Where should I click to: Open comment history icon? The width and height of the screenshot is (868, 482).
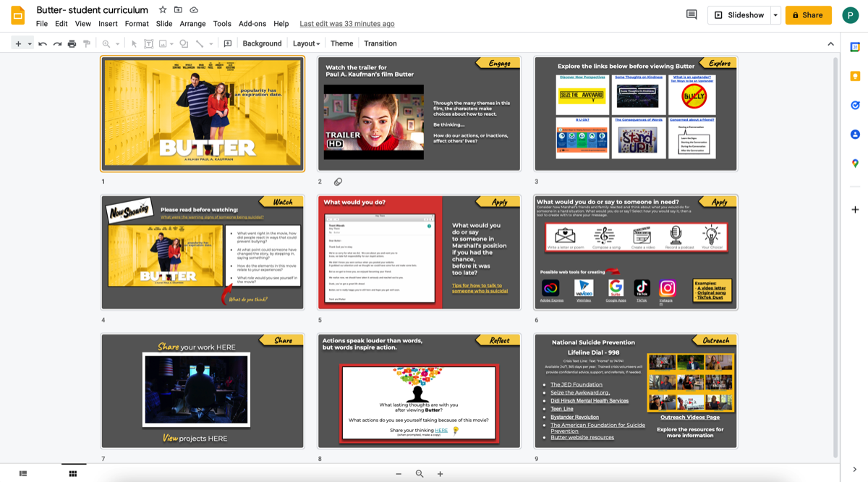tap(692, 14)
